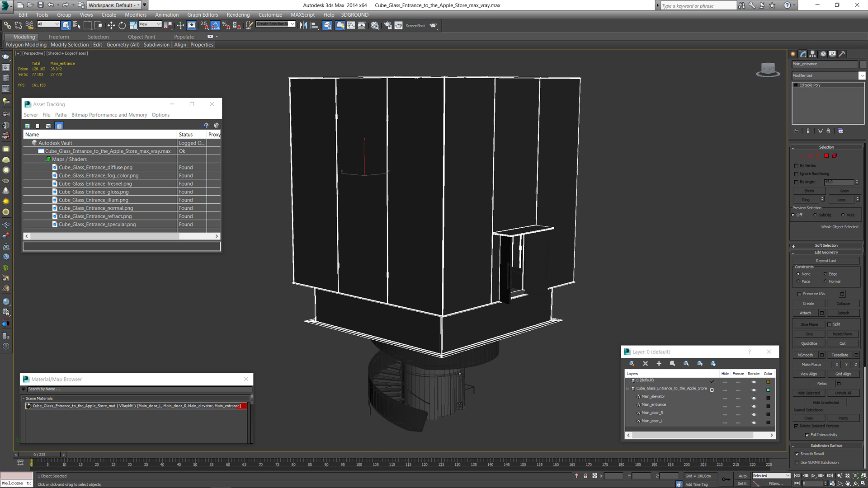Click the Select and Link chain icon
This screenshot has height=488, width=868.
click(x=8, y=25)
